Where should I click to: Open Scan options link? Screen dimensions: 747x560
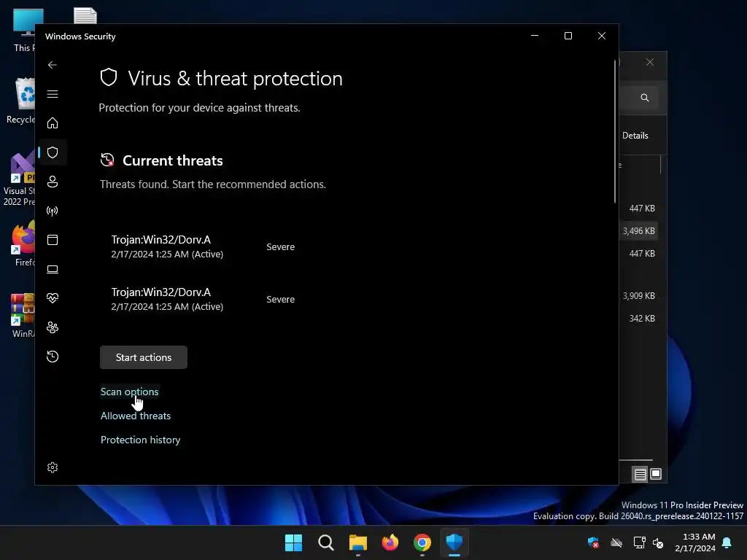tap(130, 392)
